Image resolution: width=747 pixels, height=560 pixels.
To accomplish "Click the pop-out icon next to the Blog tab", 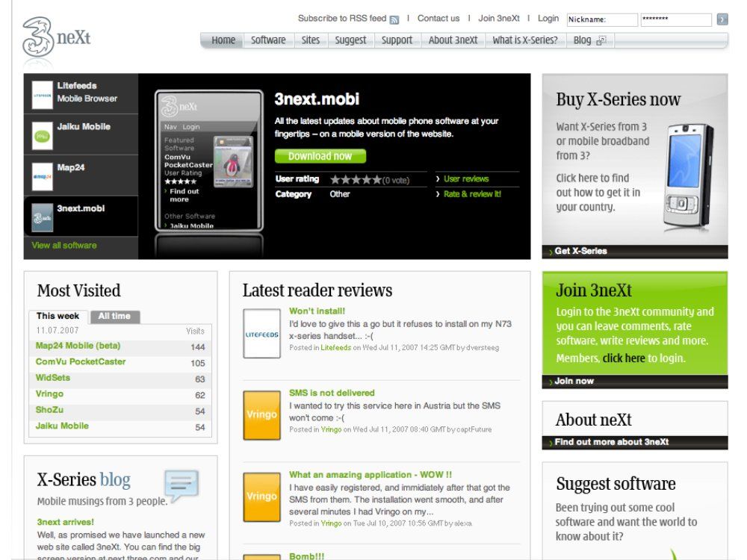I will pyautogui.click(x=601, y=40).
